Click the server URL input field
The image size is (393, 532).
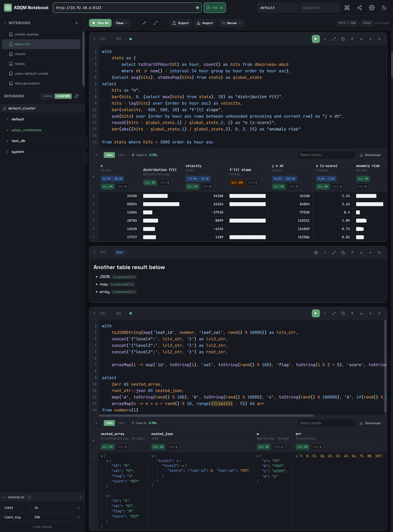coord(127,7)
